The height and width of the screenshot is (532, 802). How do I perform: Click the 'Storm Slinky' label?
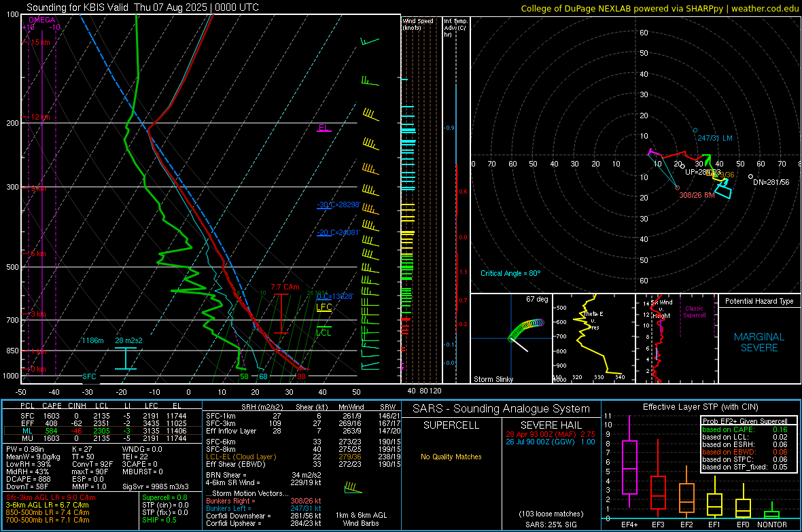tap(493, 379)
